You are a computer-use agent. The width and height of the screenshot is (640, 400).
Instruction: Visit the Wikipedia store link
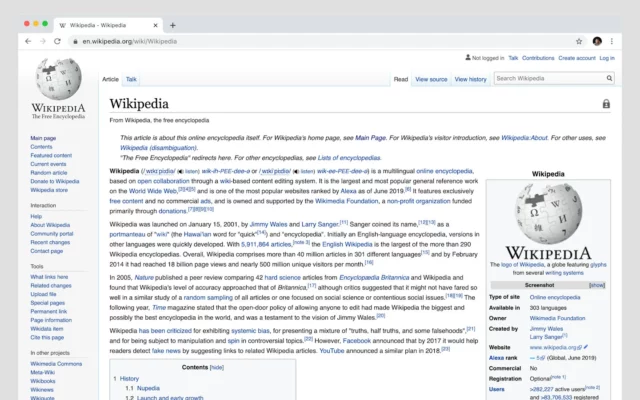click(x=49, y=190)
